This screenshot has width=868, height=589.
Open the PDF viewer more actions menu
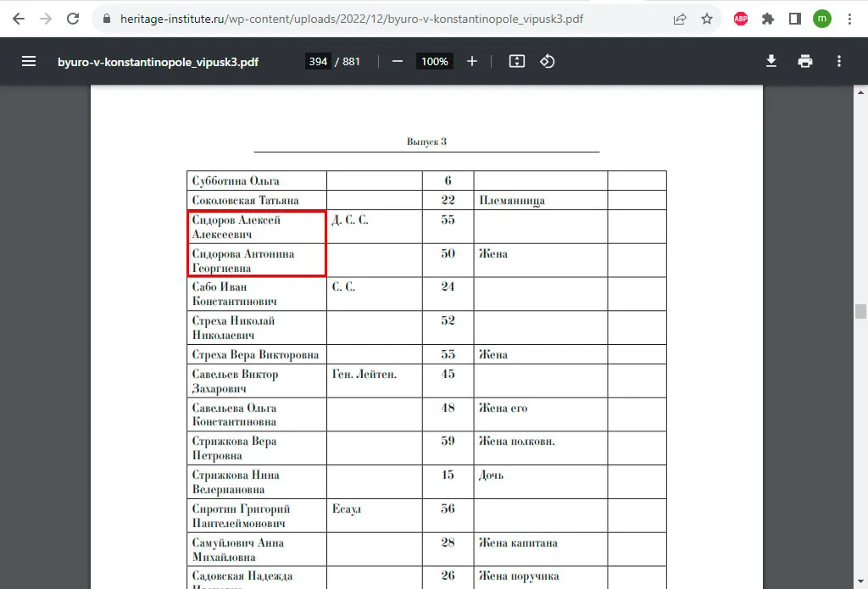tap(838, 62)
